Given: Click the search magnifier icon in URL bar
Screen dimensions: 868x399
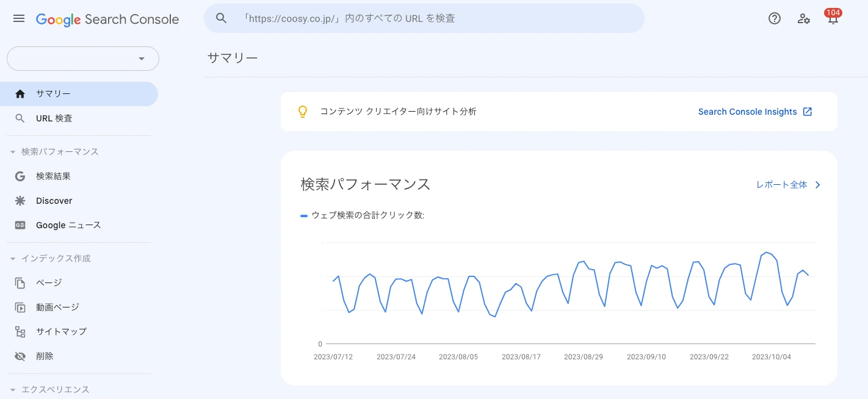Looking at the screenshot, I should click(x=222, y=18).
